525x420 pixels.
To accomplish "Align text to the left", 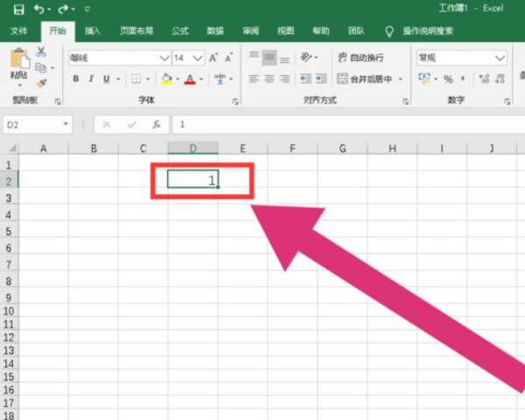I will 254,79.
